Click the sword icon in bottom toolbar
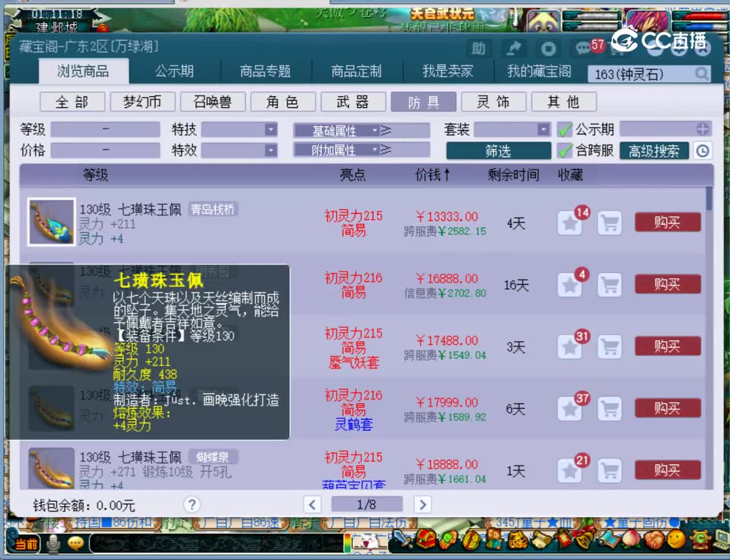The height and width of the screenshot is (560, 730). coord(404,539)
